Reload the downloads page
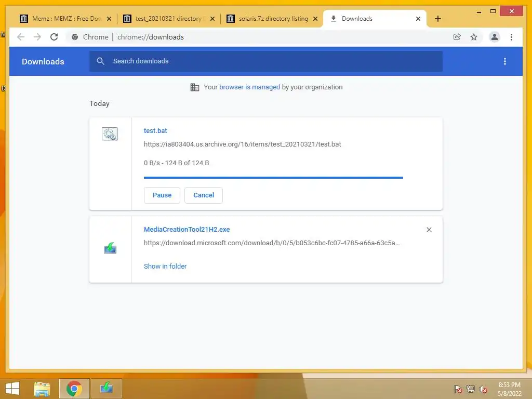Screen dimensions: 532x399 tap(54, 37)
